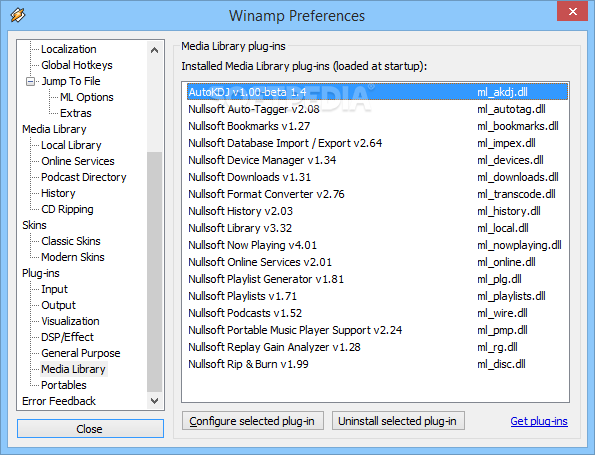
Task: Click Uninstall selected plug-in button
Action: [x=398, y=421]
